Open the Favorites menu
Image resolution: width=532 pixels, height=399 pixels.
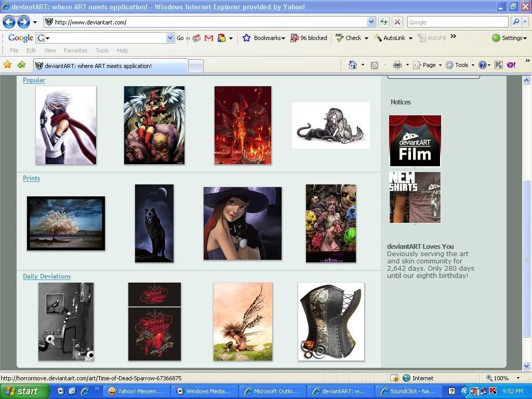point(76,50)
